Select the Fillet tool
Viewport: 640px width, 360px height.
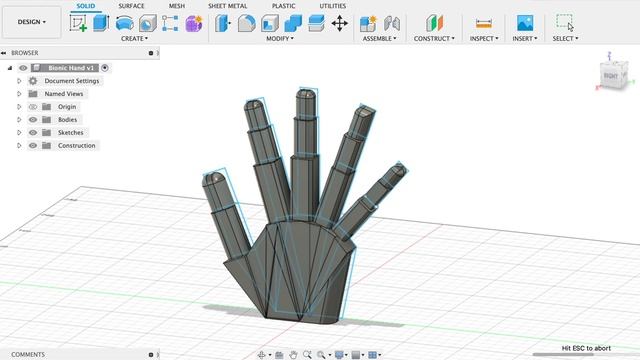click(247, 23)
